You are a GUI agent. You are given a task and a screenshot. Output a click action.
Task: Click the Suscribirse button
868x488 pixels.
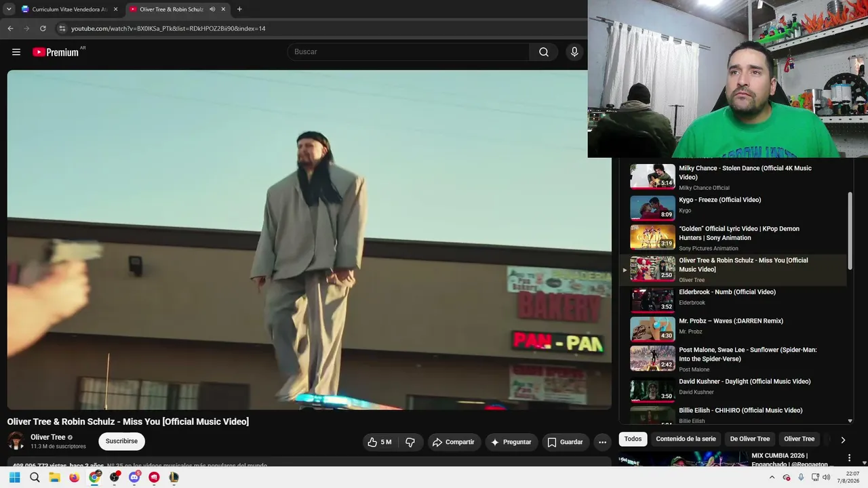[x=121, y=441]
